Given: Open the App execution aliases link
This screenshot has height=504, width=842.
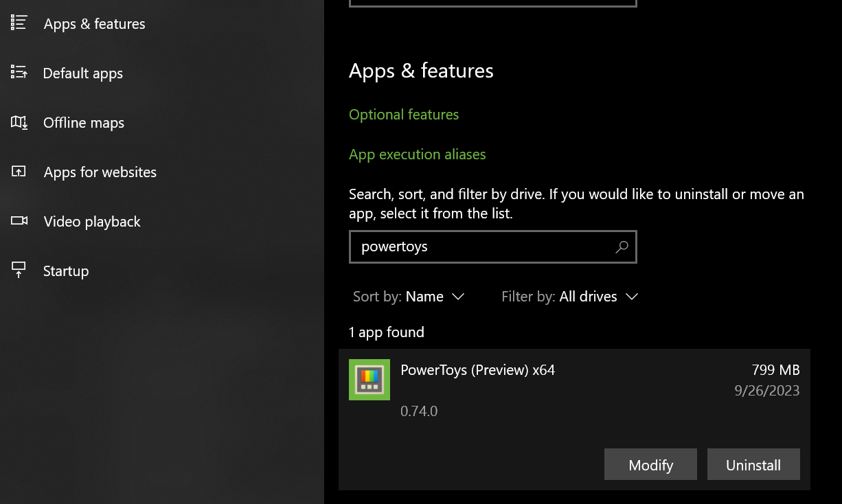Looking at the screenshot, I should coord(417,154).
